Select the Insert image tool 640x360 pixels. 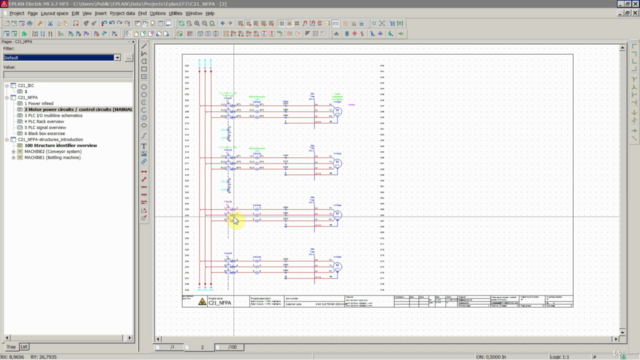pyautogui.click(x=144, y=154)
